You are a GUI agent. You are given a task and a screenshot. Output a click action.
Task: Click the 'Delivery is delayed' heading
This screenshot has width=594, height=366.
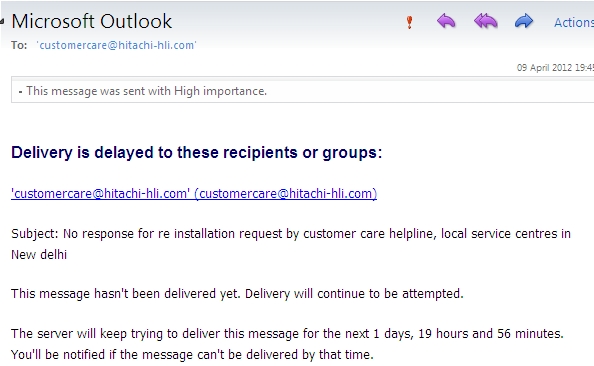[x=197, y=153]
